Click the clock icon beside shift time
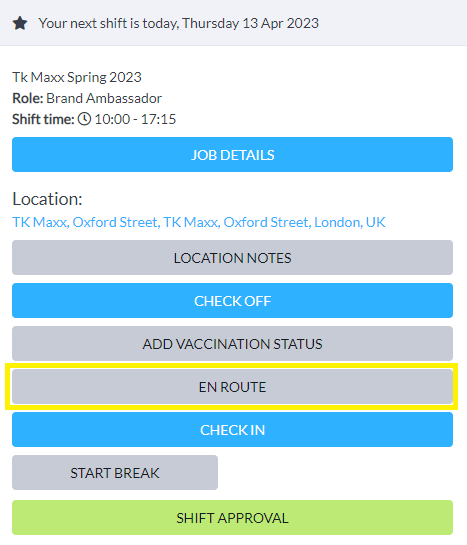This screenshot has height=545, width=467. 84,119
